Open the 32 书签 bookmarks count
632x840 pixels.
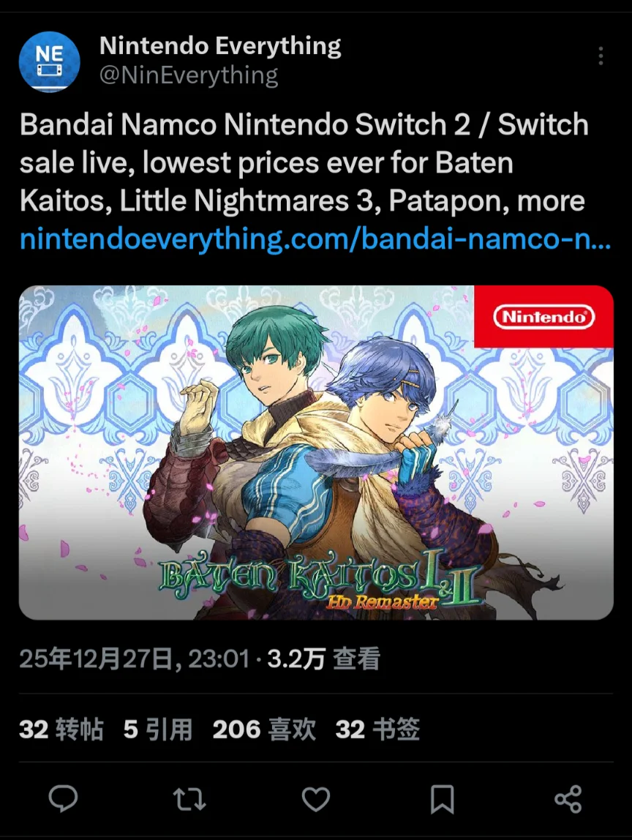(377, 729)
